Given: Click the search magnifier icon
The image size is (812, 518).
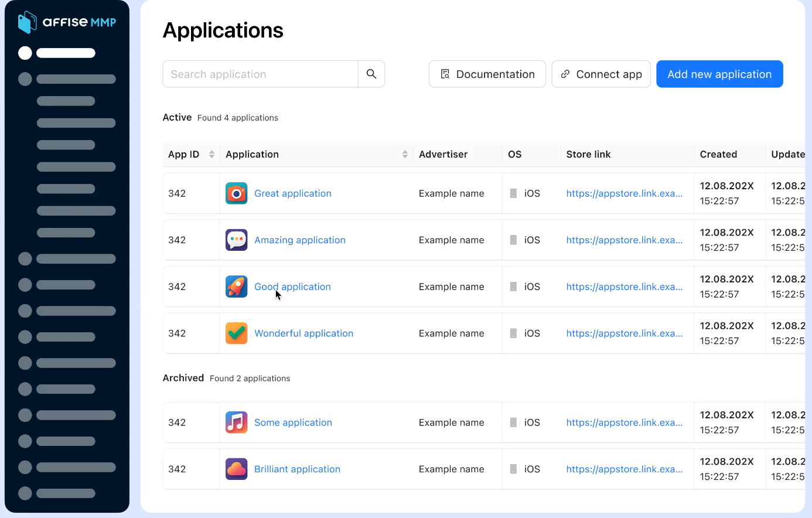Looking at the screenshot, I should (371, 74).
